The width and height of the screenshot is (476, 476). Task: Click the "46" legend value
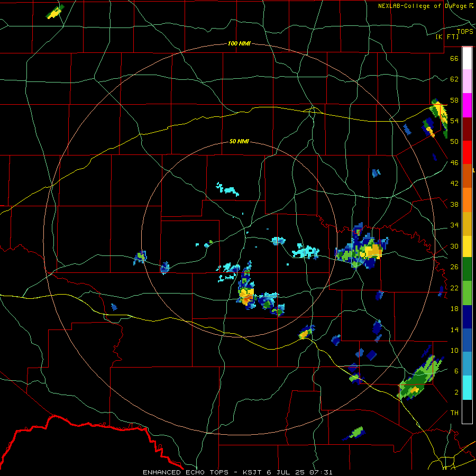(x=454, y=162)
